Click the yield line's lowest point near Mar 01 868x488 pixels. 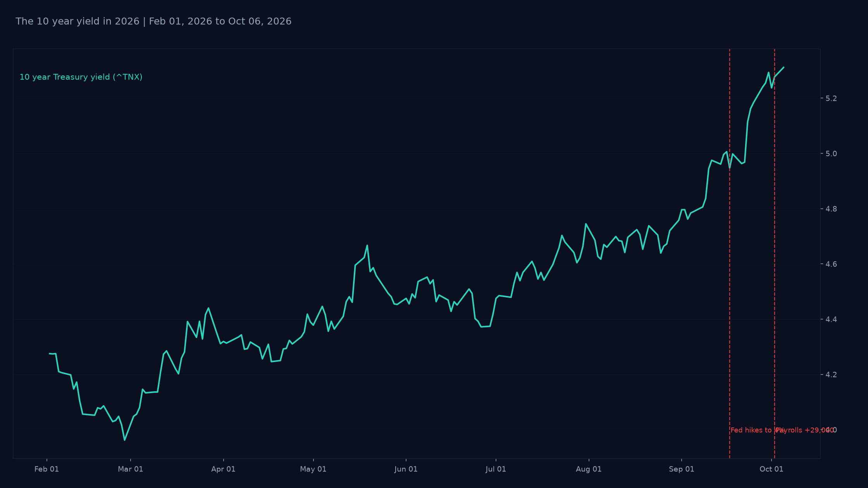point(124,440)
